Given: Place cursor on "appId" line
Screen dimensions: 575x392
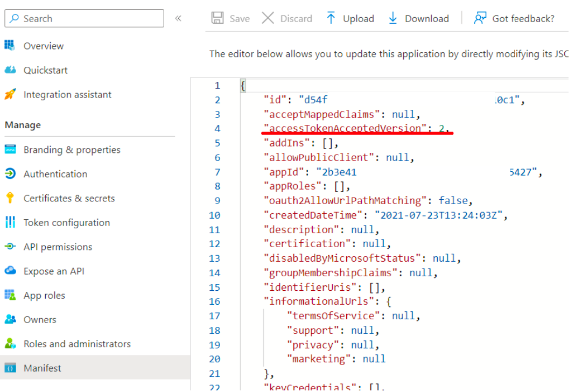Looking at the screenshot, I should point(403,172).
